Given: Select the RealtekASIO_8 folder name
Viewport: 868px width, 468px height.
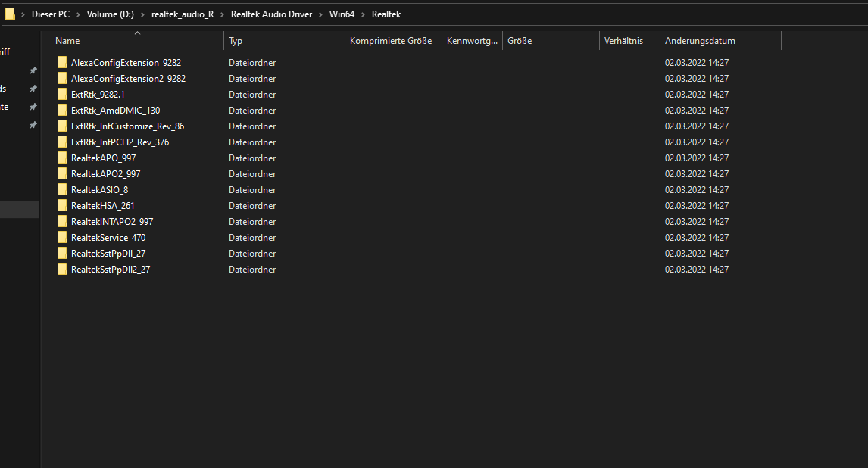Looking at the screenshot, I should pos(100,190).
